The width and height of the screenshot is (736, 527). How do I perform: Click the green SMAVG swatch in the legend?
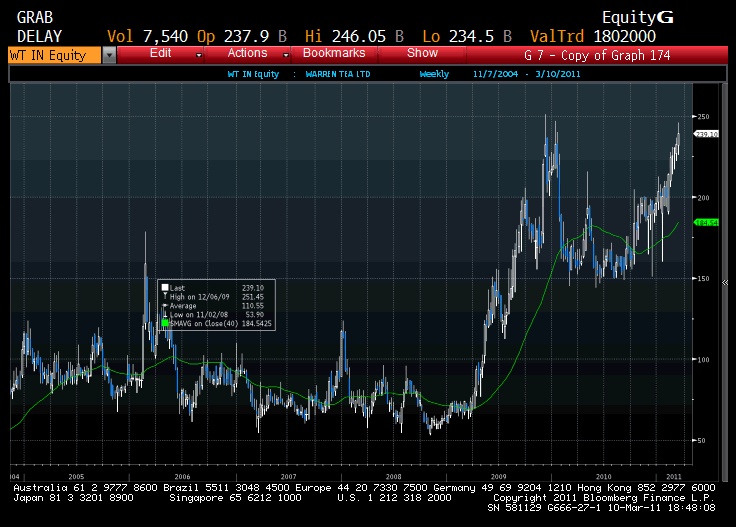click(165, 323)
